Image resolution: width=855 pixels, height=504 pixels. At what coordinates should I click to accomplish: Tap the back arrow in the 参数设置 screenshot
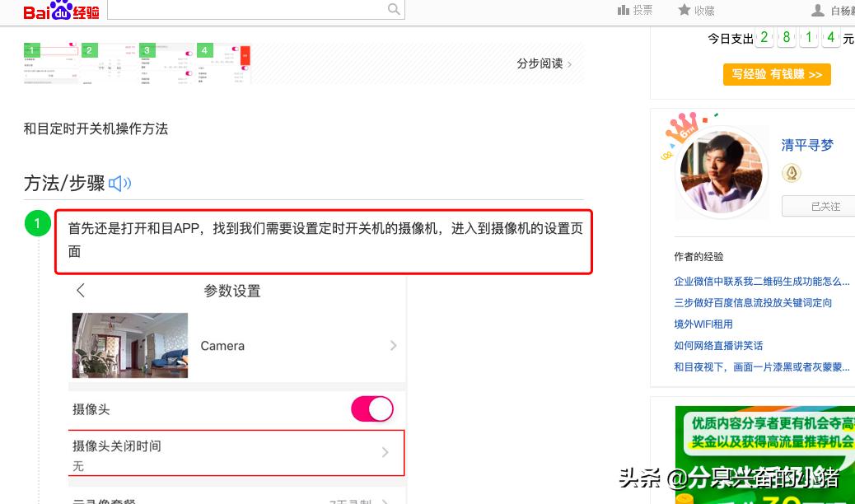point(78,290)
